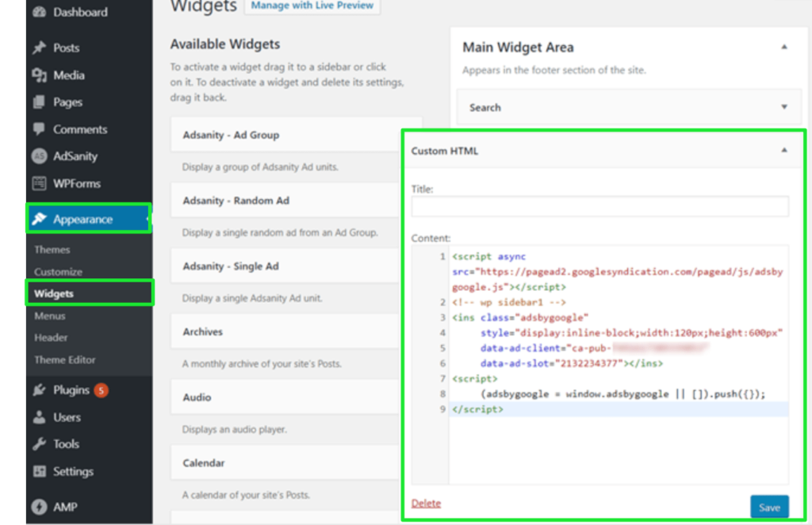Open the Dashboard menu item

(80, 12)
